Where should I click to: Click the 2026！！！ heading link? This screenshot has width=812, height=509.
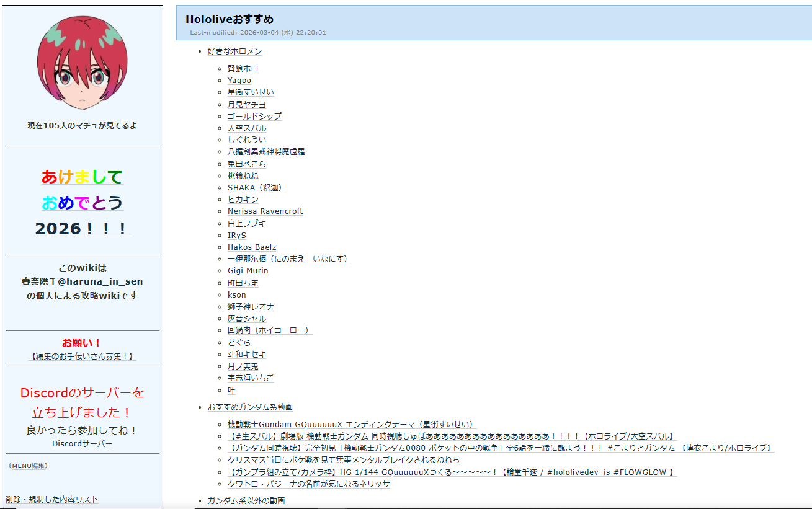[x=82, y=229]
